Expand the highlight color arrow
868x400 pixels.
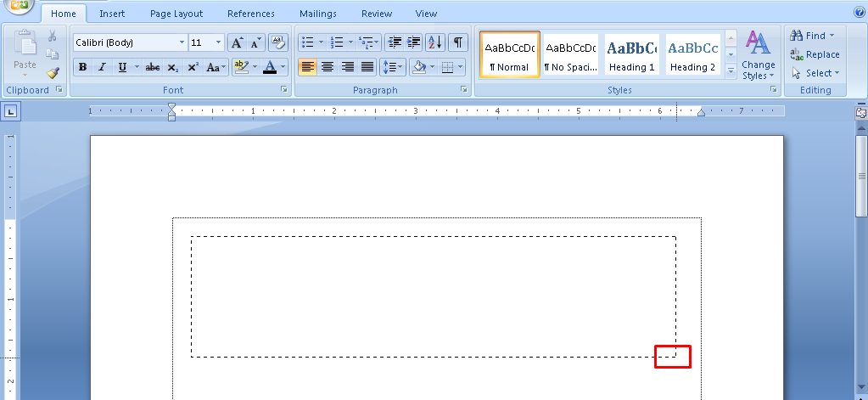click(255, 68)
